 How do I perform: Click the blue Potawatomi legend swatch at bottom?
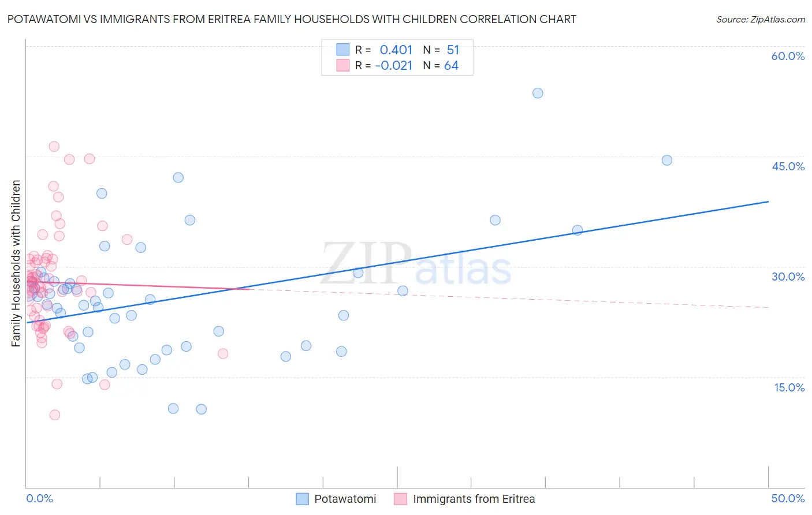pyautogui.click(x=302, y=499)
